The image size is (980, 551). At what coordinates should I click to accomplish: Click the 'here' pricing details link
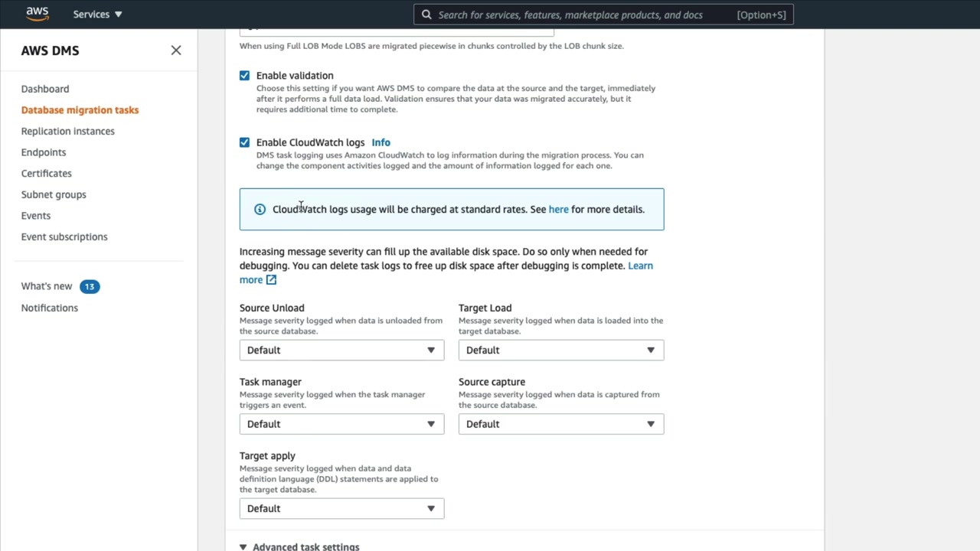click(x=558, y=210)
